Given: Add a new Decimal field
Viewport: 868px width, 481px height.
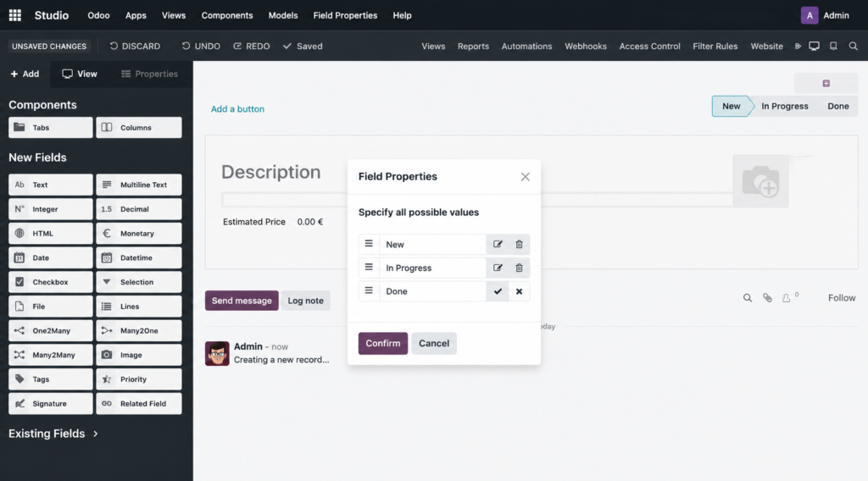Looking at the screenshot, I should click(x=138, y=209).
